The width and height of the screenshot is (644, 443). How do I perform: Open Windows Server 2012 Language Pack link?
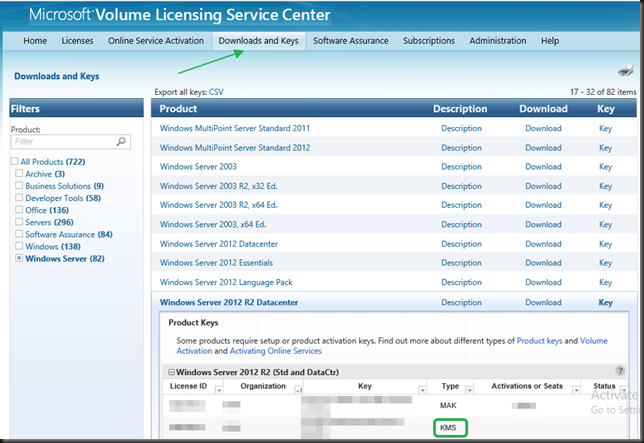[226, 282]
